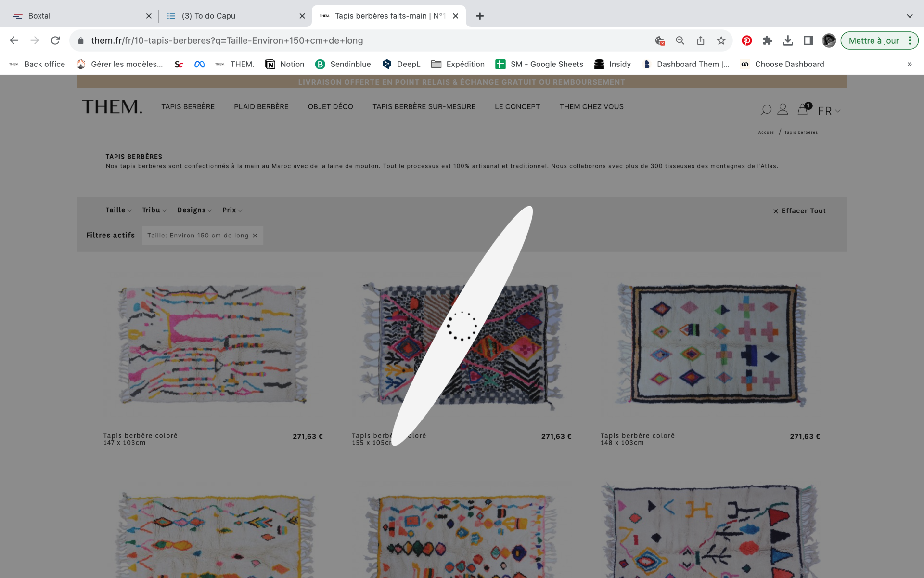Screen dimensions: 924x578
Task: Open the extensions puzzle menu
Action: 768,40
